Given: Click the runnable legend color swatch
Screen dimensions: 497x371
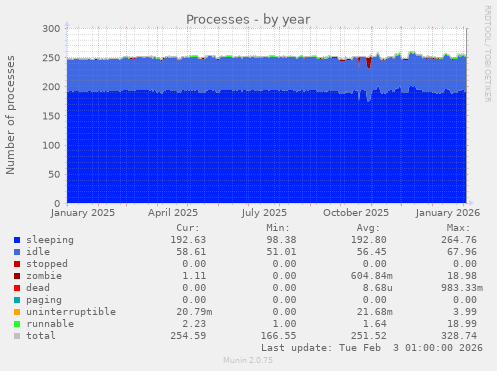Looking at the screenshot, I should 17,324.
